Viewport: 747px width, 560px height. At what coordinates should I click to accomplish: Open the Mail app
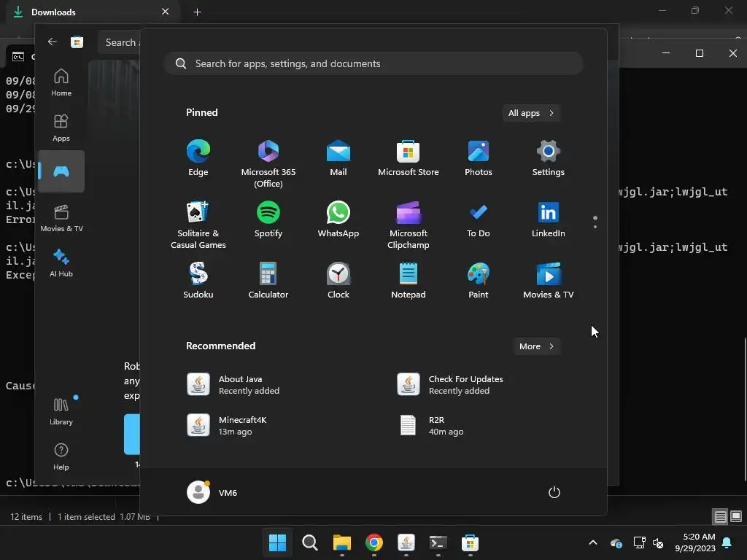click(x=338, y=158)
